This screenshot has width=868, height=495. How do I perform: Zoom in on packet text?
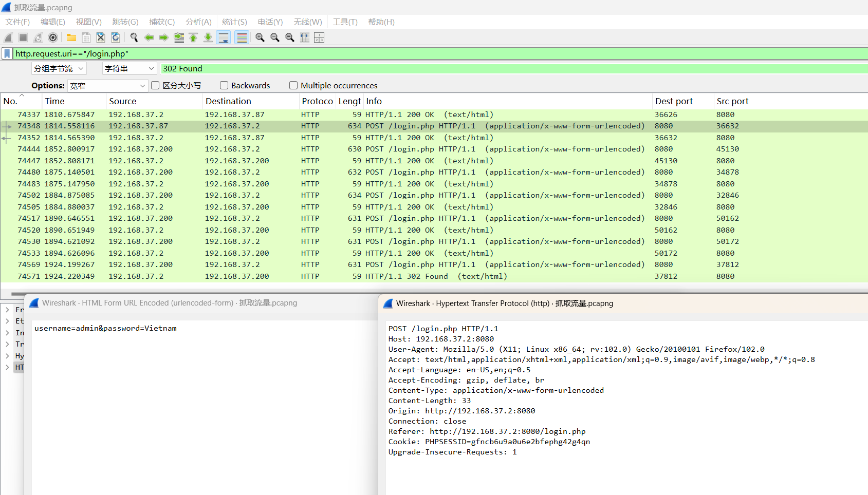(x=260, y=37)
